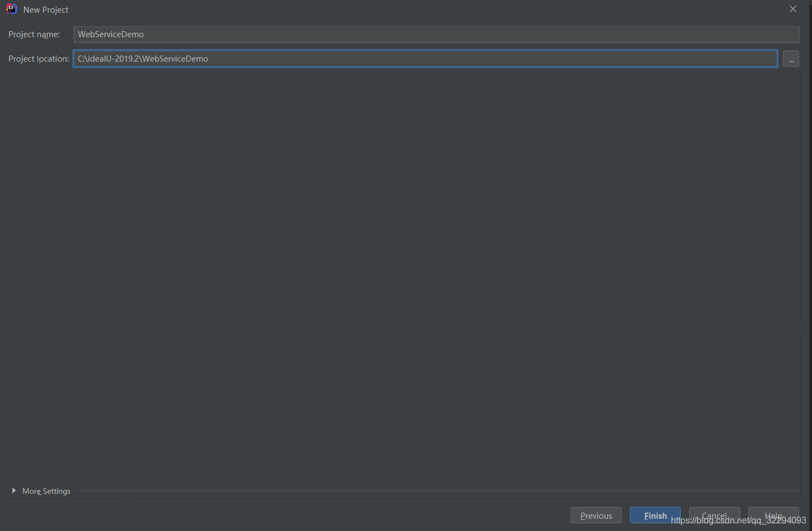Open the Help button
This screenshot has height=531, width=812.
pyautogui.click(x=774, y=515)
